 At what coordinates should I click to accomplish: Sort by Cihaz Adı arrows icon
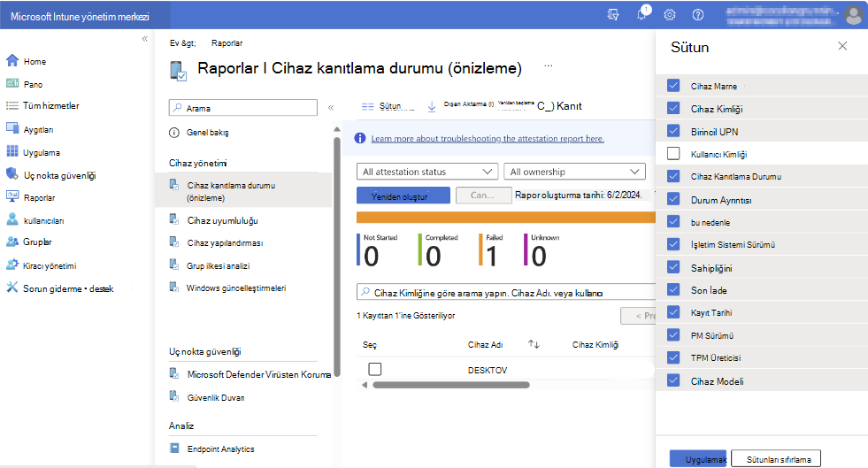tap(534, 344)
